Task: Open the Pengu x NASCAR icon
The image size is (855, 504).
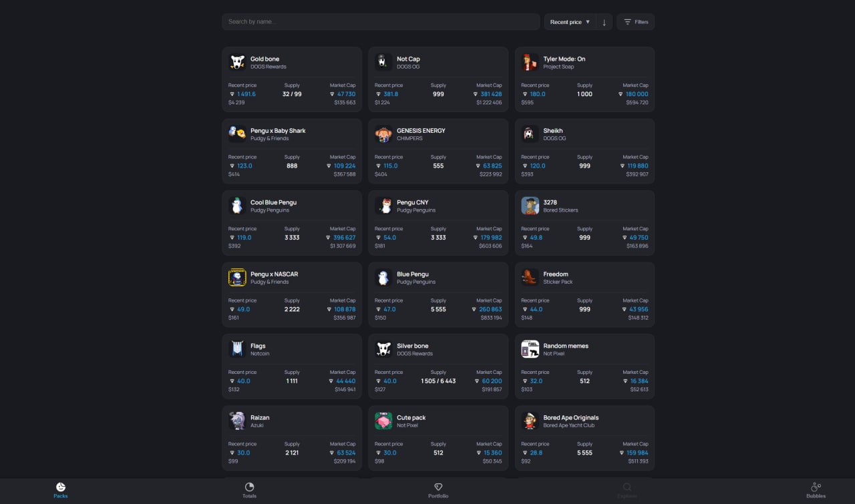Action: (237, 277)
